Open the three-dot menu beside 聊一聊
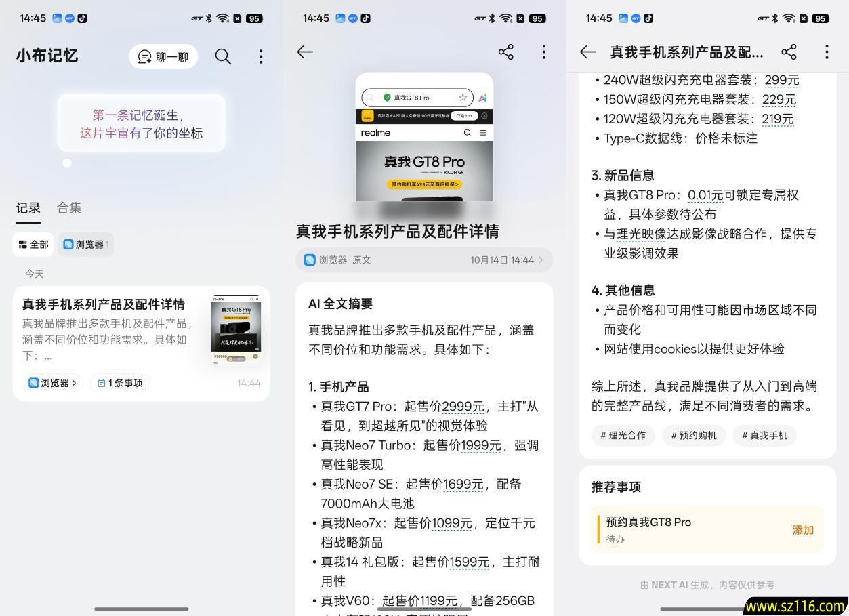This screenshot has height=616, width=849. 261,56
